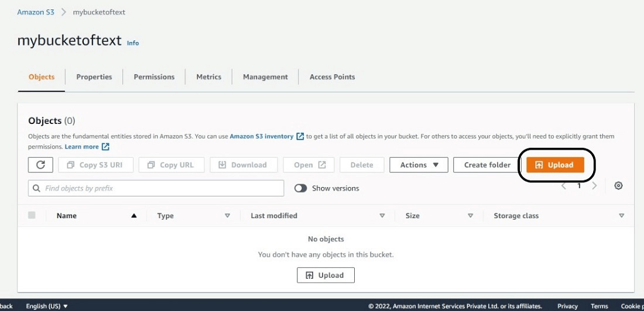
Task: Sort by Name column arrow
Action: [133, 216]
